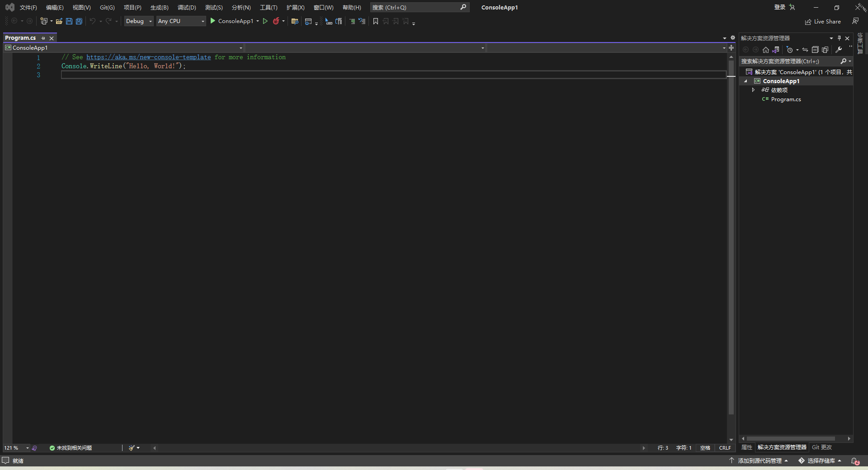The image size is (868, 470).
Task: Open the 文件(F) menu
Action: tap(28, 7)
